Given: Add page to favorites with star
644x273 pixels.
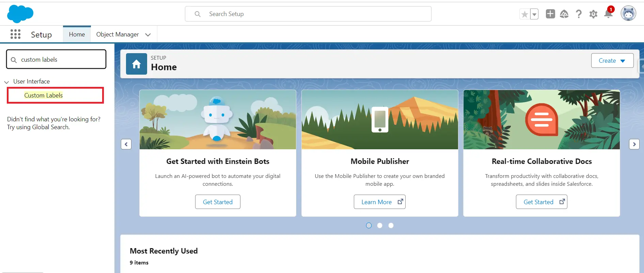Looking at the screenshot, I should (x=524, y=14).
